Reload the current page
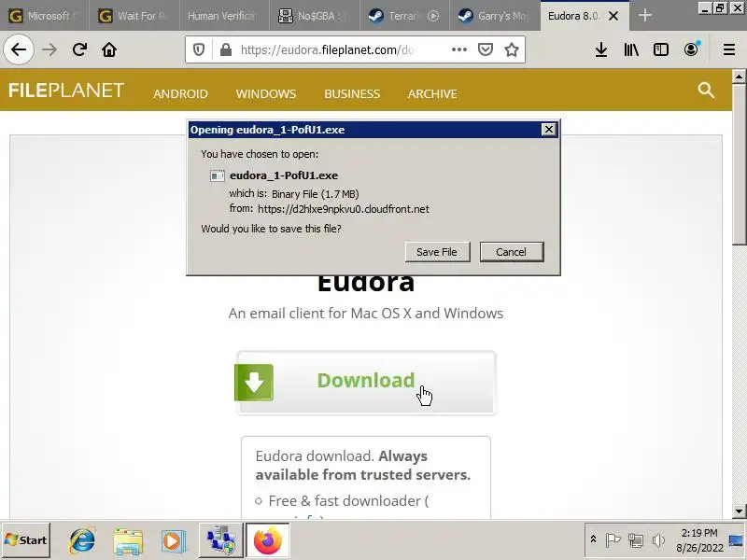747x560 pixels. coord(79,49)
